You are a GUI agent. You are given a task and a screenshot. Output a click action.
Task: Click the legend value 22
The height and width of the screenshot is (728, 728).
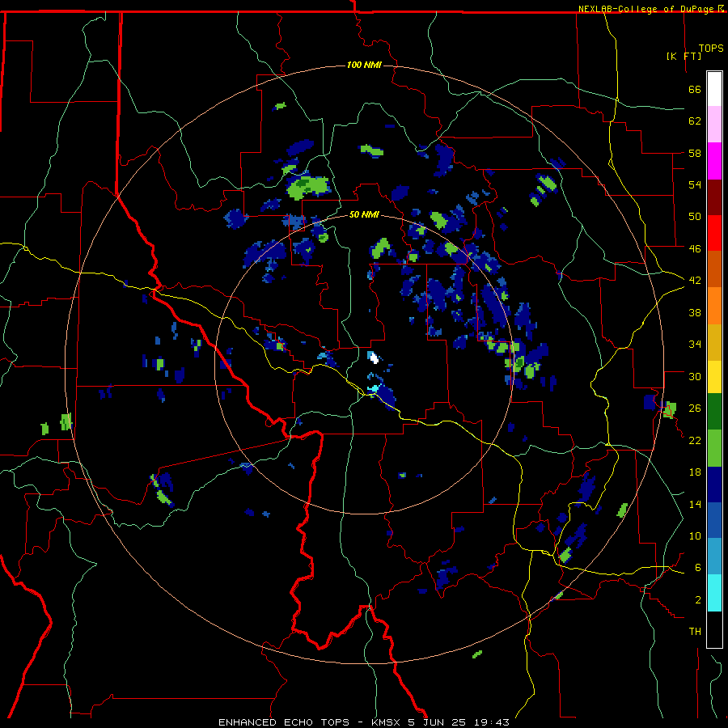coord(695,440)
